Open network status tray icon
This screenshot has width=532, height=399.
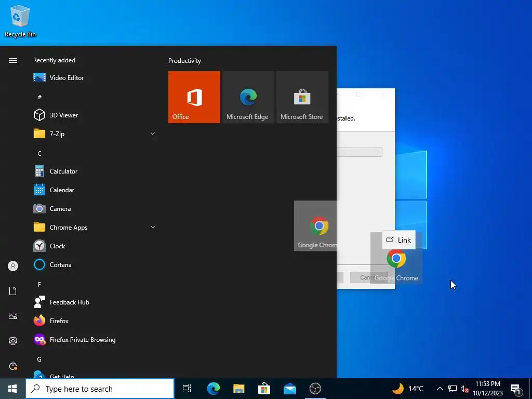point(453,389)
